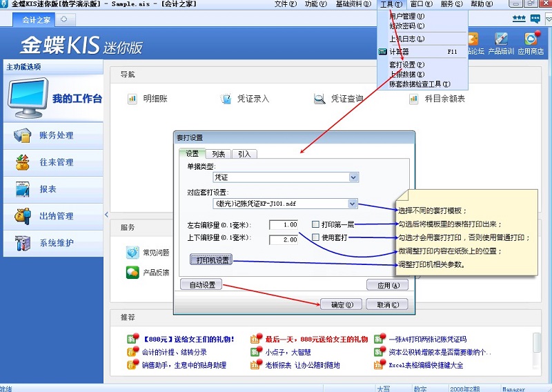
Task: Open the 报表 module icon
Action: click(x=23, y=189)
